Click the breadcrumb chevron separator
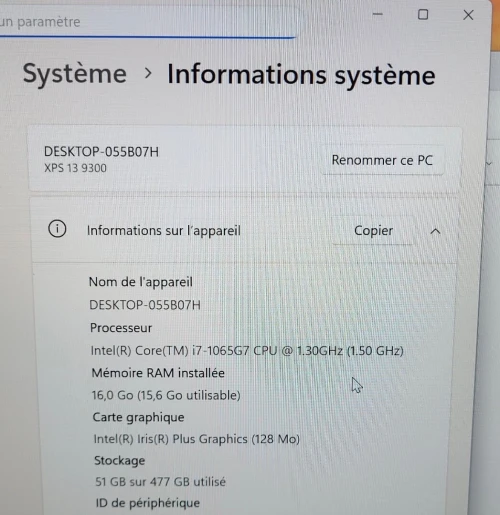This screenshot has height=515, width=500. (x=148, y=73)
